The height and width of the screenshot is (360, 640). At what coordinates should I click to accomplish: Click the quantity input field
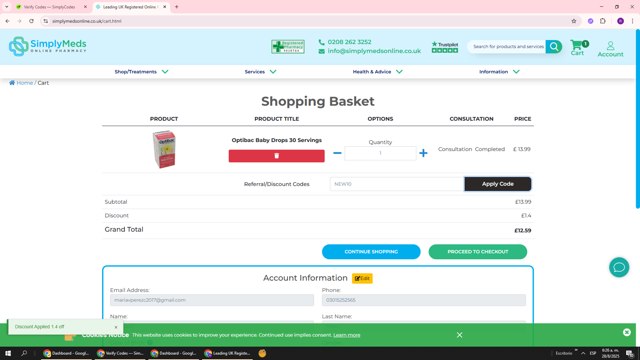[380, 153]
